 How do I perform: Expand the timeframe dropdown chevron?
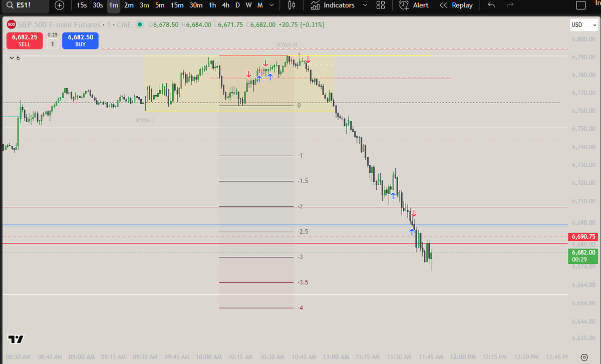point(271,6)
